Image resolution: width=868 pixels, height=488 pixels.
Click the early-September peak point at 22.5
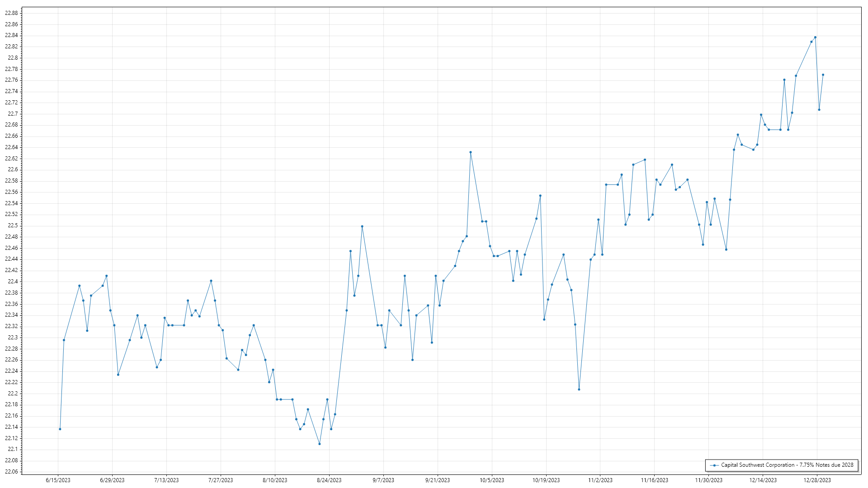click(362, 226)
